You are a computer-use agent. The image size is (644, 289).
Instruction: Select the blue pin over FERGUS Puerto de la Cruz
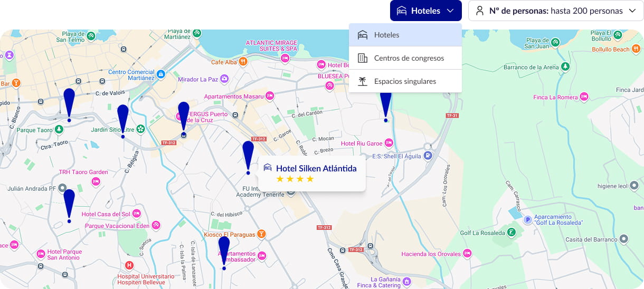(184, 117)
